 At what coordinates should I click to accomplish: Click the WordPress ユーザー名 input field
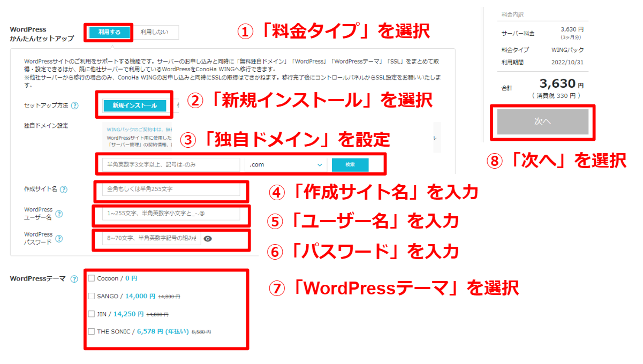point(171,214)
